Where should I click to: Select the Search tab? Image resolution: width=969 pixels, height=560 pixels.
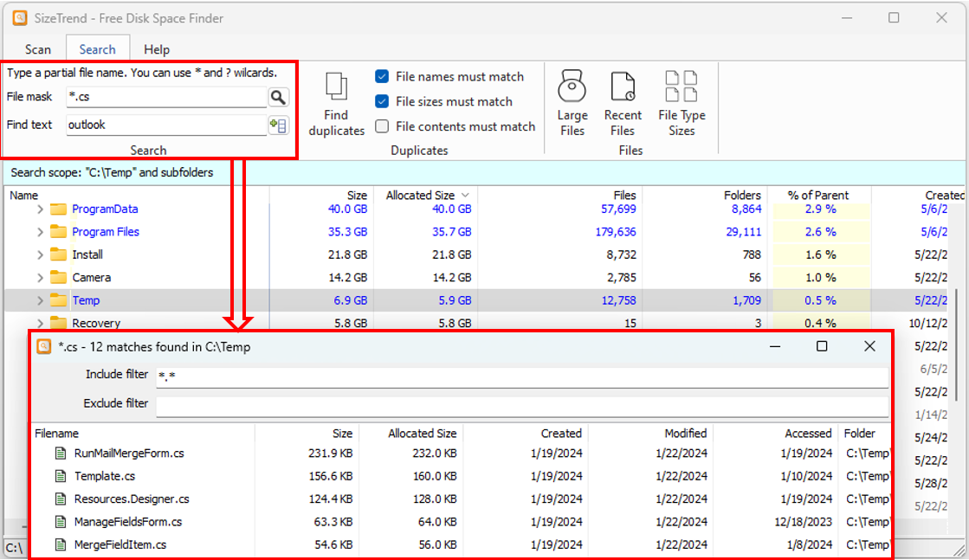pos(97,49)
